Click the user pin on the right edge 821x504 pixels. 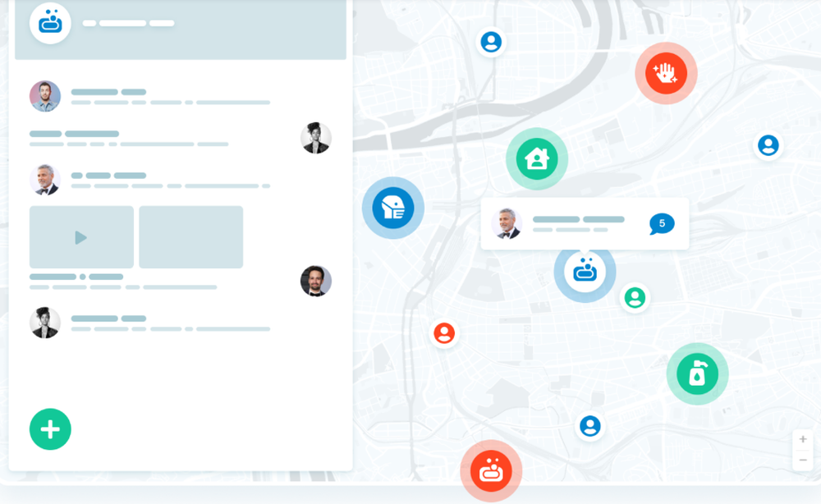(768, 145)
